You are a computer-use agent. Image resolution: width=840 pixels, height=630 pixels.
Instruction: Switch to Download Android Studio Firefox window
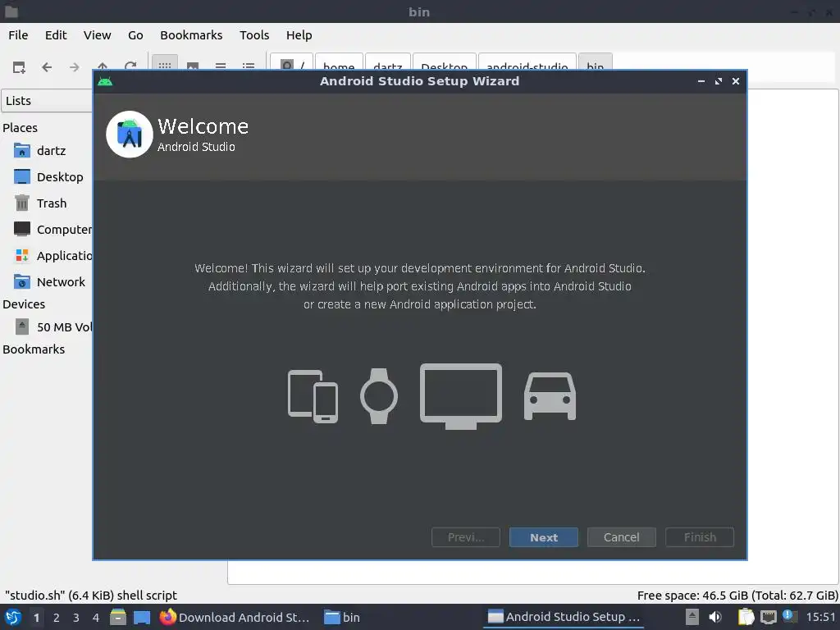coord(235,618)
